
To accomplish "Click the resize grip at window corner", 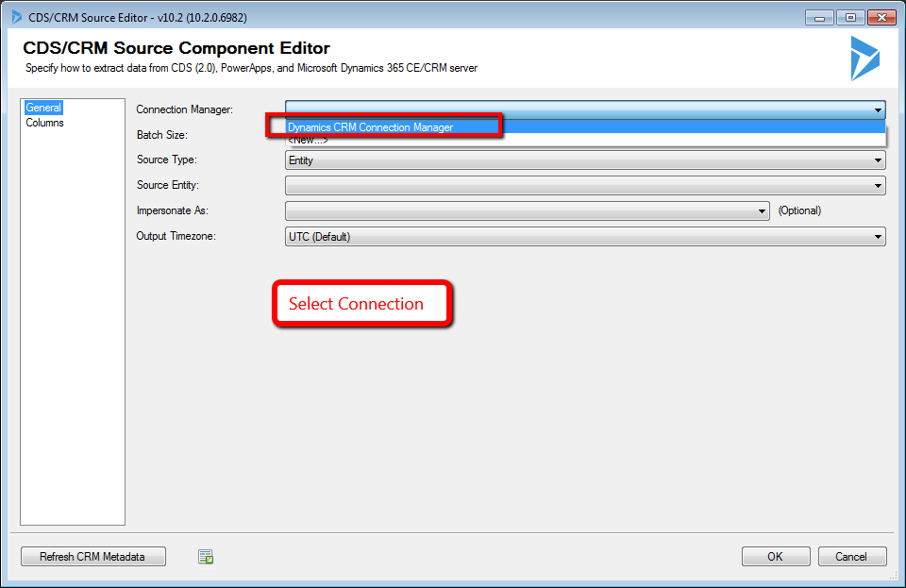I will 892,576.
